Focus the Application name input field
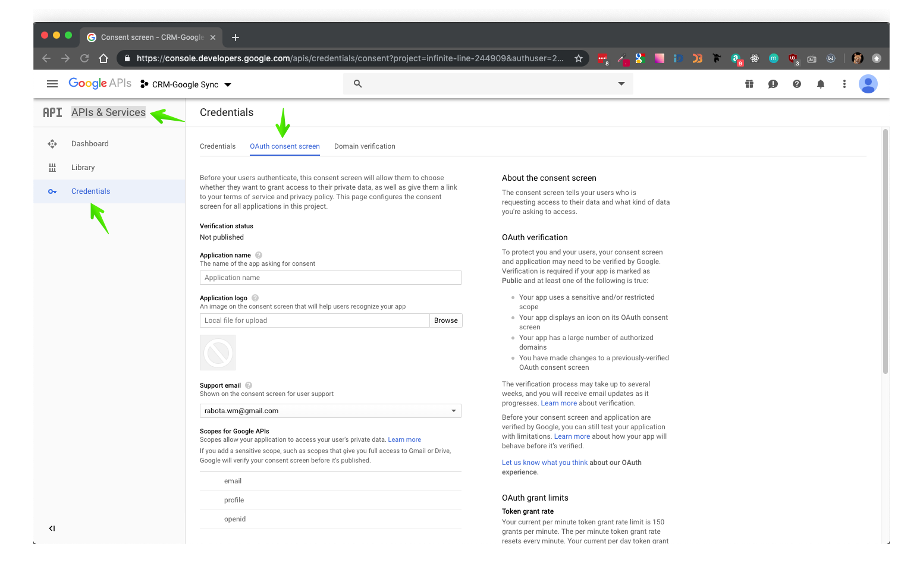The width and height of the screenshot is (923, 588). tap(331, 278)
